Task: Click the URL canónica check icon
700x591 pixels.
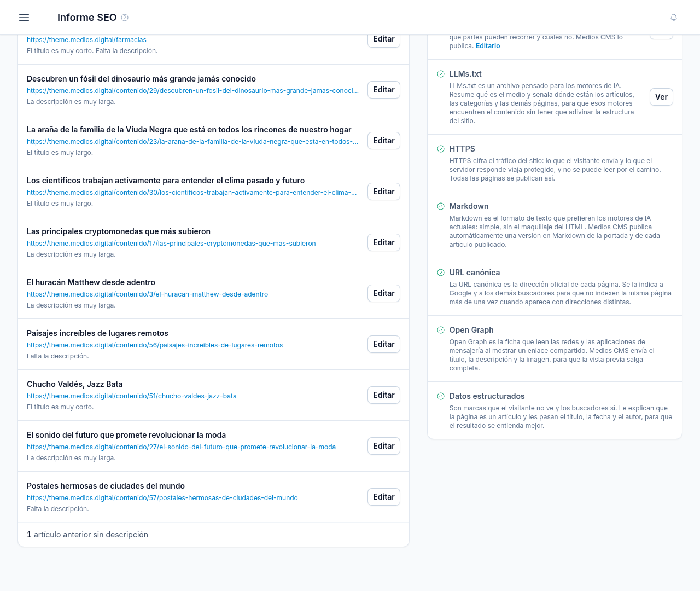Action: coord(441,273)
